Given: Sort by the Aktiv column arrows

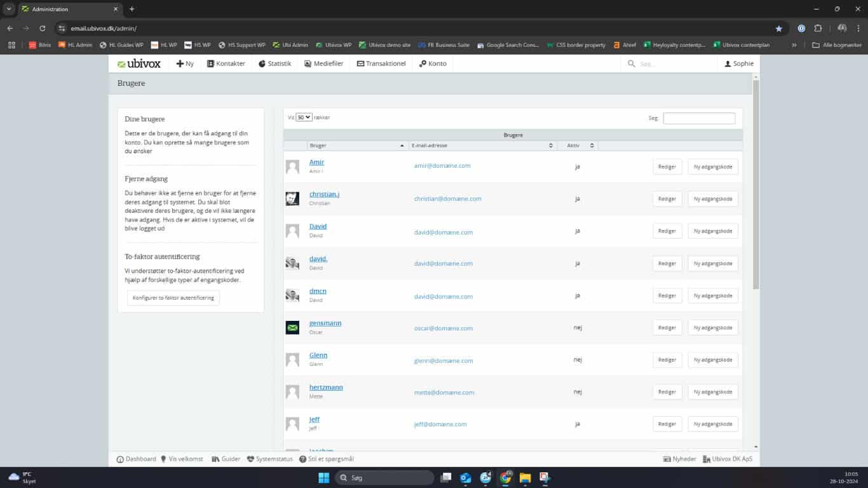Looking at the screenshot, I should coord(592,146).
